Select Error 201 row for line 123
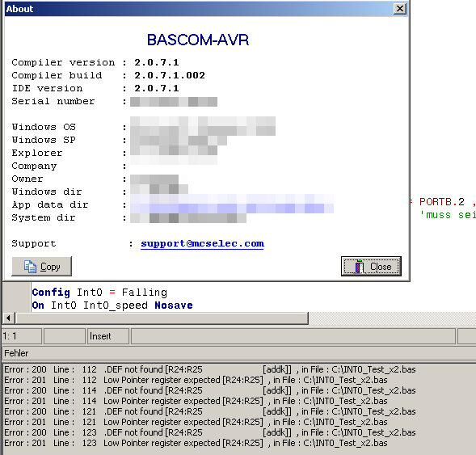Viewport: 476px width, 455px height. click(x=196, y=443)
